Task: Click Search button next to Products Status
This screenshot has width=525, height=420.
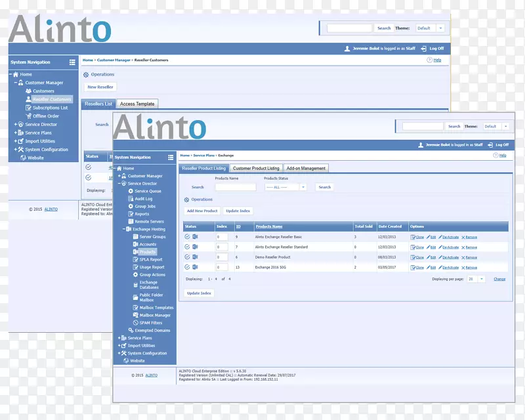Action: click(x=324, y=187)
